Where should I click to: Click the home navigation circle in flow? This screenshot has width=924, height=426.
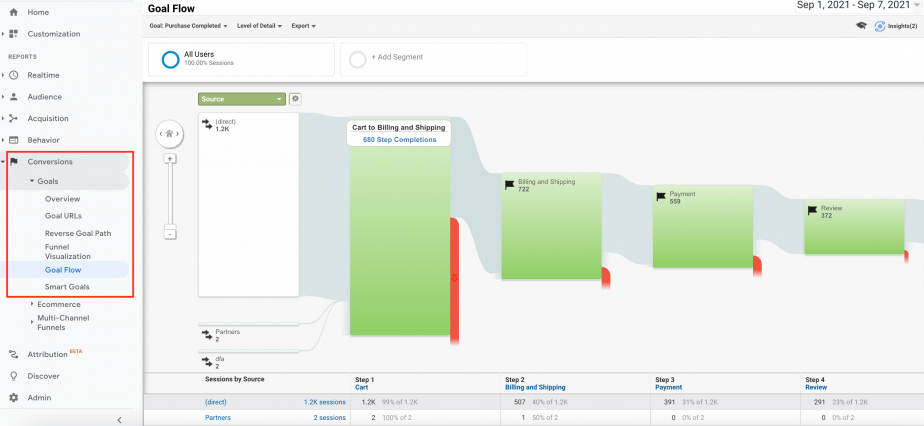pyautogui.click(x=170, y=134)
